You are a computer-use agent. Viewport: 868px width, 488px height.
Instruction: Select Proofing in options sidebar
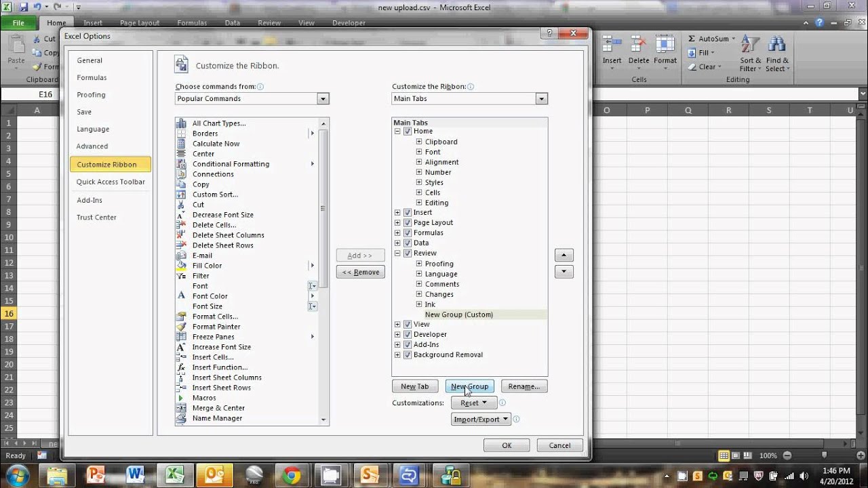point(91,95)
